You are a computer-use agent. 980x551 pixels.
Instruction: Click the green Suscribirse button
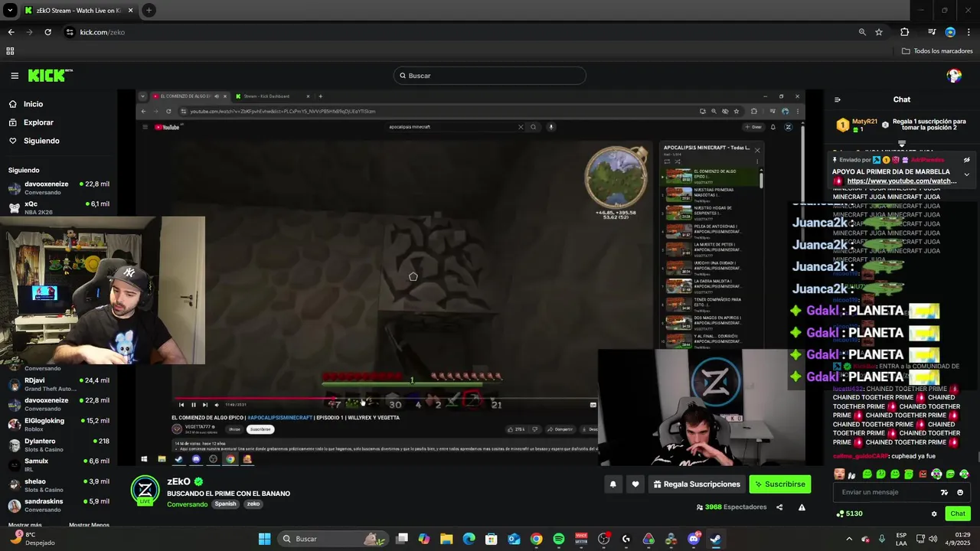pyautogui.click(x=779, y=484)
